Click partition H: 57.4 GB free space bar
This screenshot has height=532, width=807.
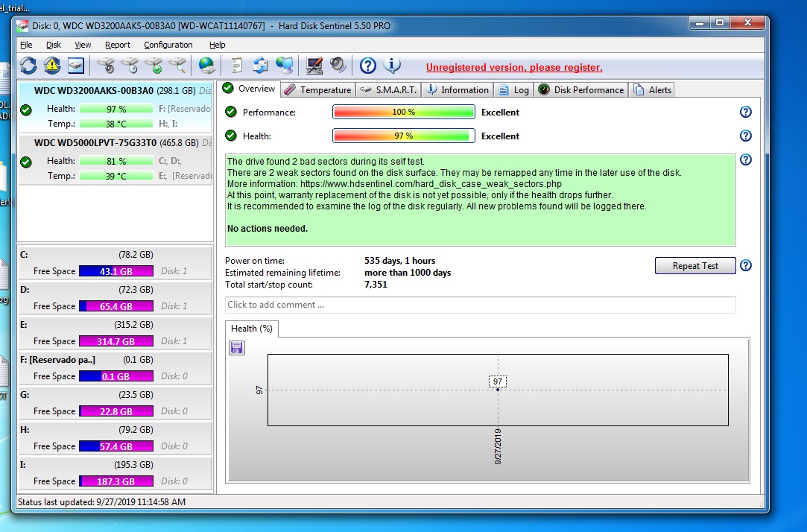116,446
